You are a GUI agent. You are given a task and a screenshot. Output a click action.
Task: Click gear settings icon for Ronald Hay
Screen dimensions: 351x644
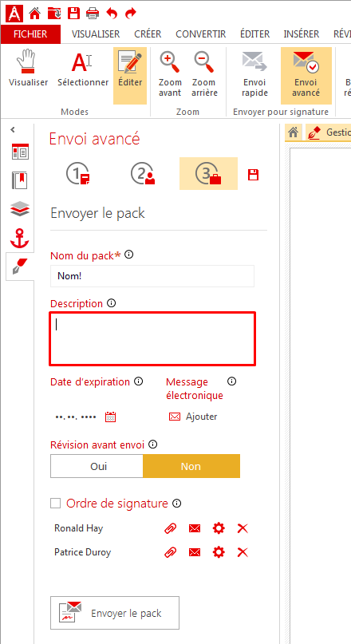[219, 528]
